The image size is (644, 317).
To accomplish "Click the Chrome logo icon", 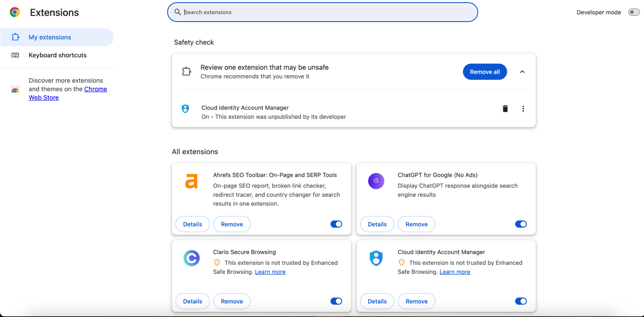I will [x=15, y=12].
